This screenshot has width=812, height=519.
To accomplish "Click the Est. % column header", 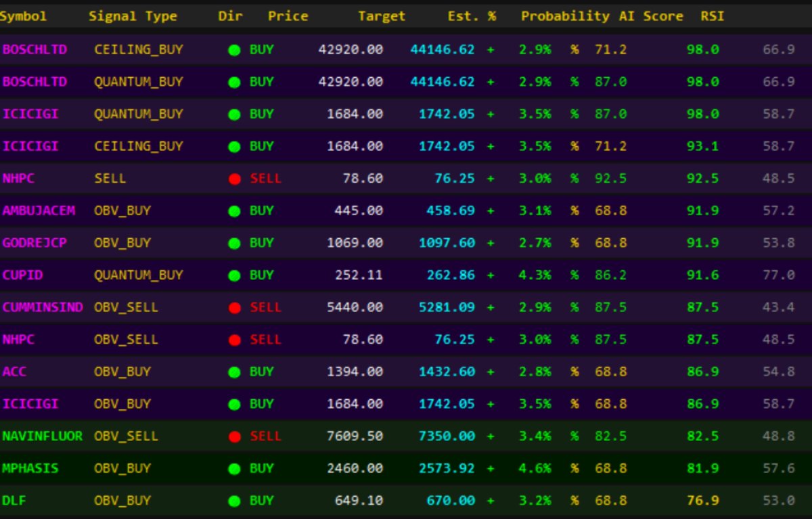I will 472,16.
